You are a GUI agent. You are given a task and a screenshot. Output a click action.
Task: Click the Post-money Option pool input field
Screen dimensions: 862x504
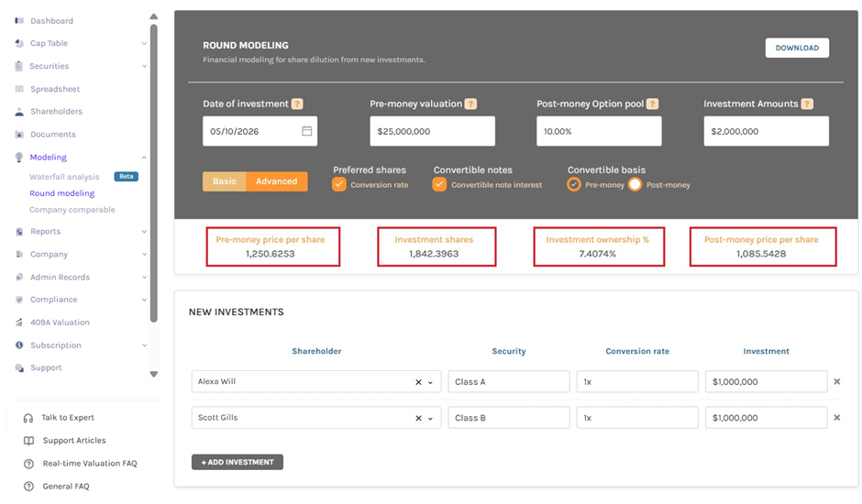point(599,131)
